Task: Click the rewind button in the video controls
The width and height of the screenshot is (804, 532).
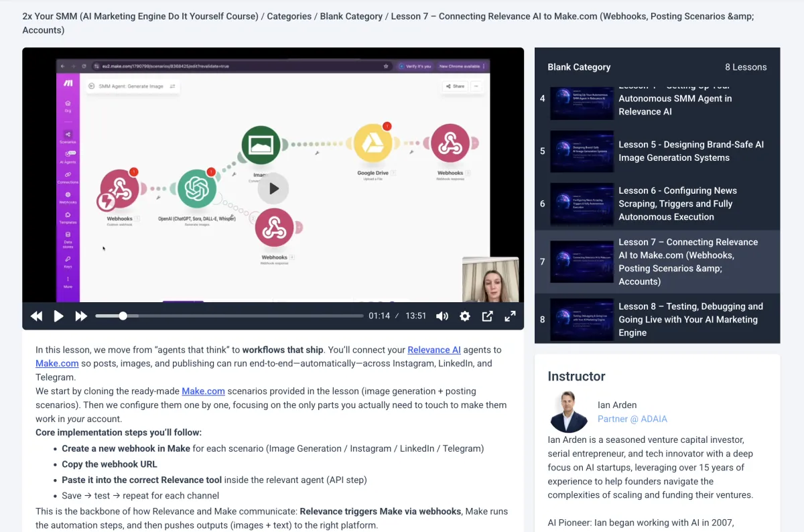Action: [37, 316]
